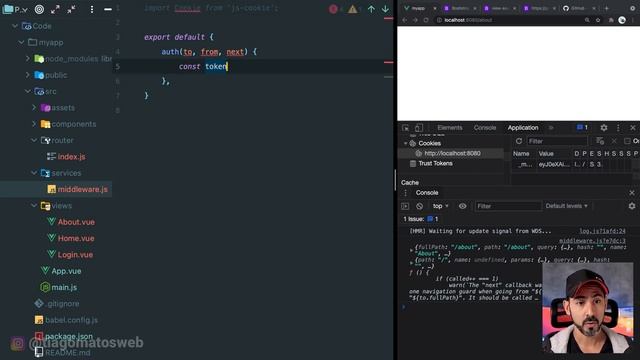Select http://localhost:8080 cookie origin
This screenshot has height=360, width=640.
(x=452, y=153)
